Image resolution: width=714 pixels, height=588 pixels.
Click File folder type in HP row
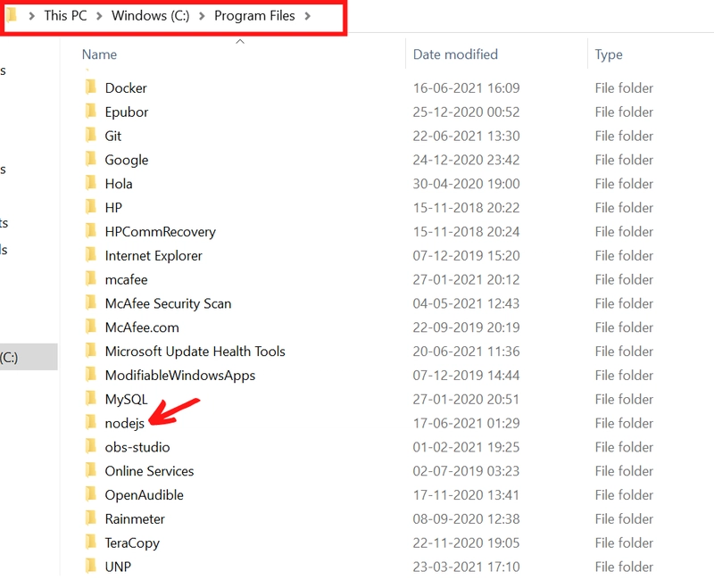tap(624, 208)
